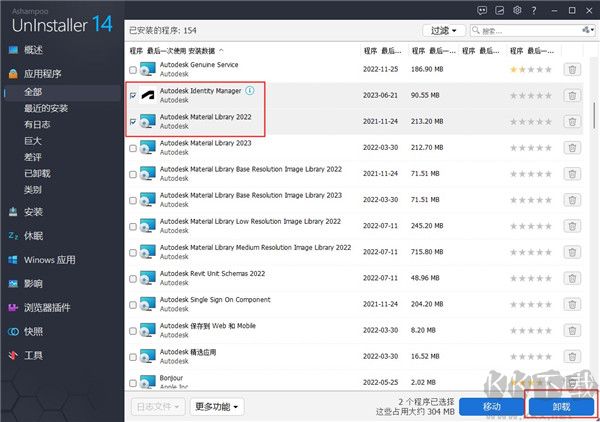This screenshot has height=422, width=600.
Task: Open Winows 应用 in the sidebar
Action: click(49, 260)
